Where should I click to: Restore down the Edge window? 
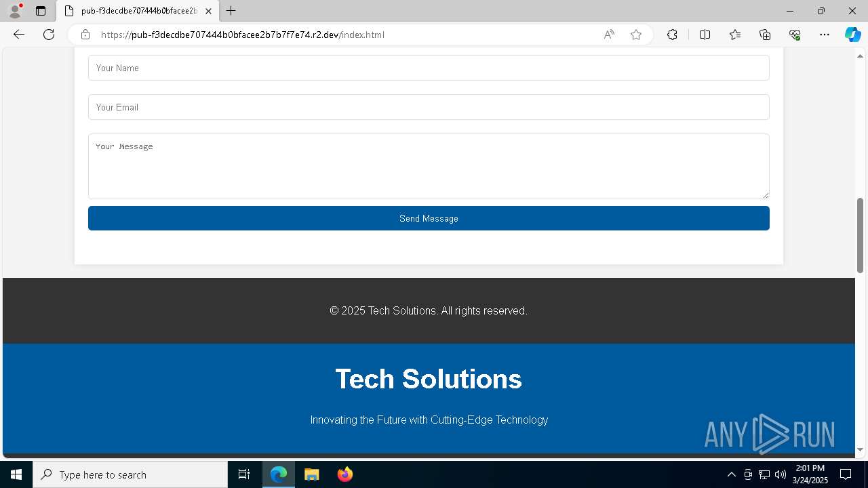coord(821,11)
